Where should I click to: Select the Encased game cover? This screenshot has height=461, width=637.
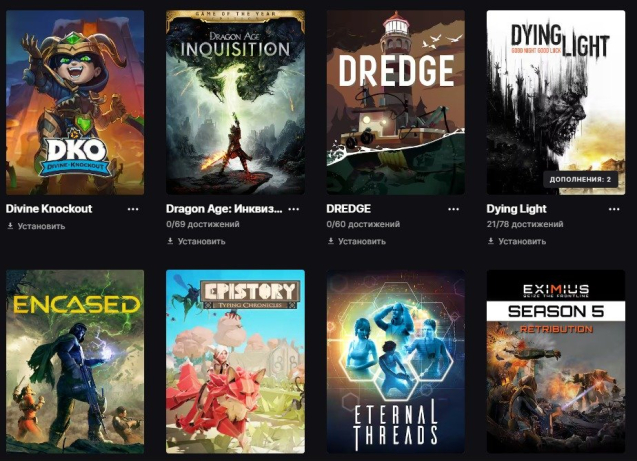click(75, 361)
